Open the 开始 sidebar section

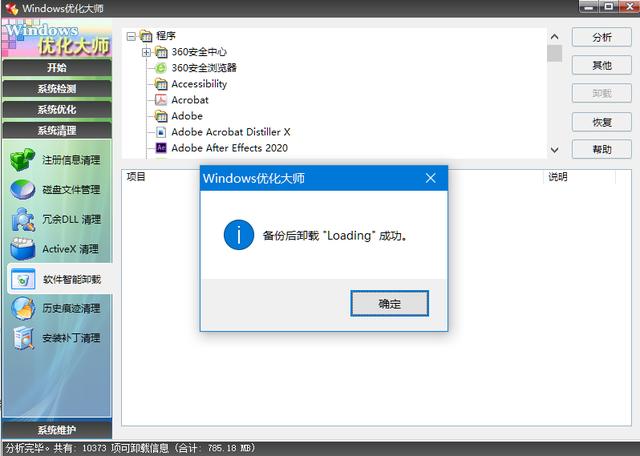(x=57, y=67)
